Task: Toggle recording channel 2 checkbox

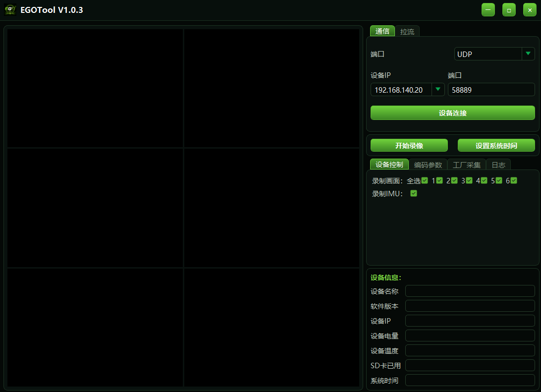Action: coord(454,180)
